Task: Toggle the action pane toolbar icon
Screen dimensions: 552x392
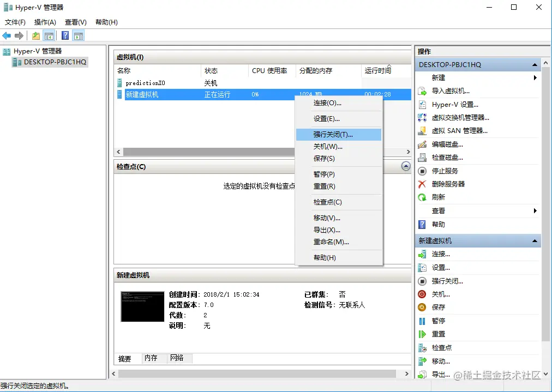Action: point(79,35)
